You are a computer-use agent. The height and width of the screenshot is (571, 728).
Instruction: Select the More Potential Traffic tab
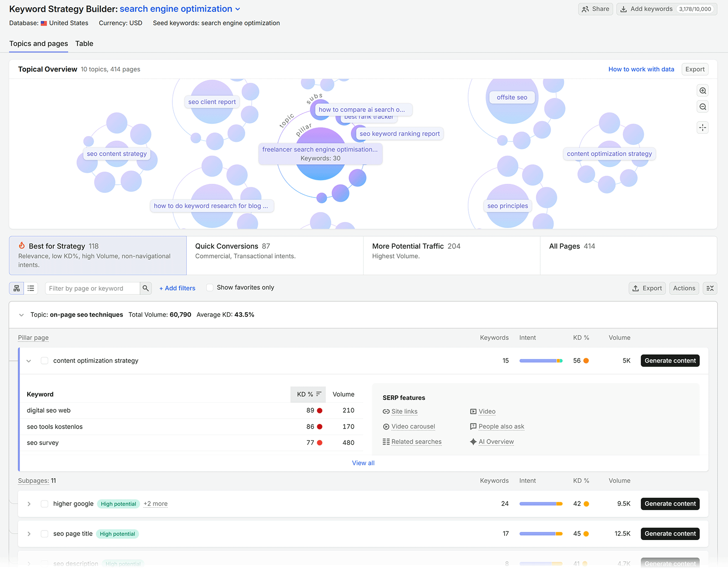(x=452, y=255)
